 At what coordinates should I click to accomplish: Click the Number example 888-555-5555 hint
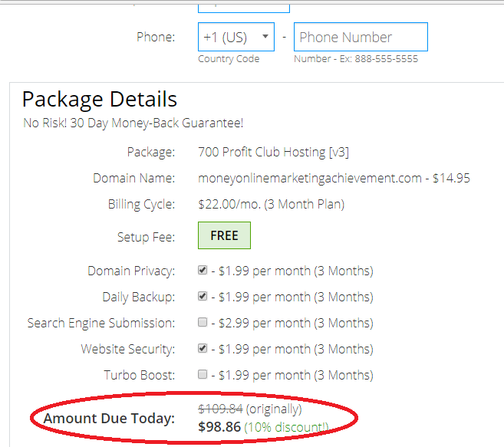click(x=356, y=59)
